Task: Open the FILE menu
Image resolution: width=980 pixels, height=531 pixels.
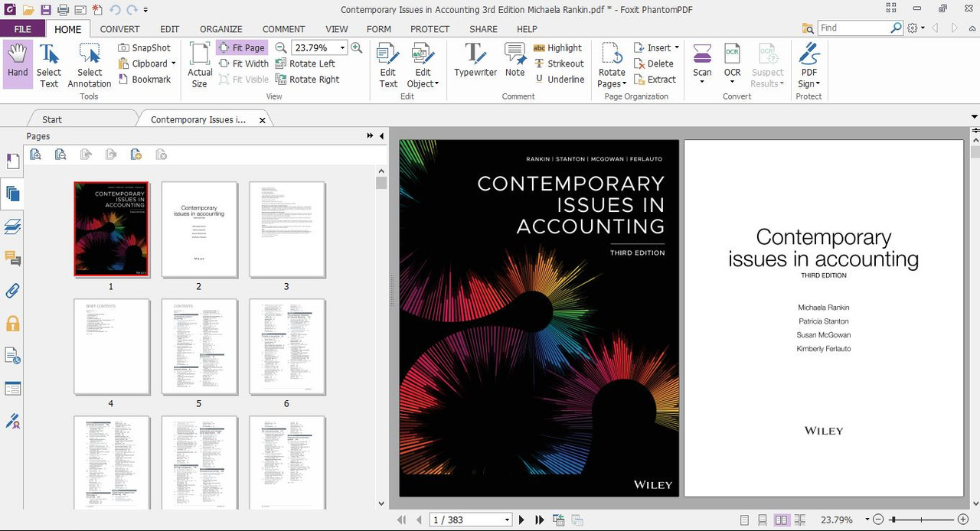Action: pyautogui.click(x=22, y=29)
